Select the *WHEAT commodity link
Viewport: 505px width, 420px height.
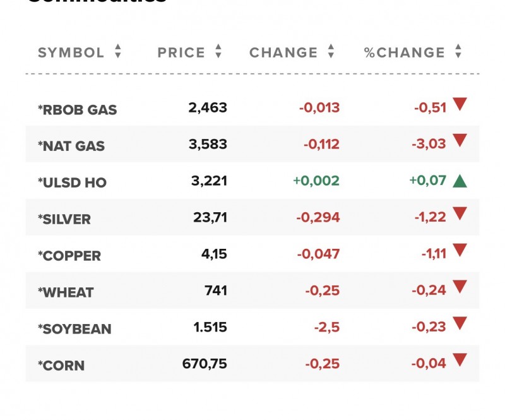point(66,293)
